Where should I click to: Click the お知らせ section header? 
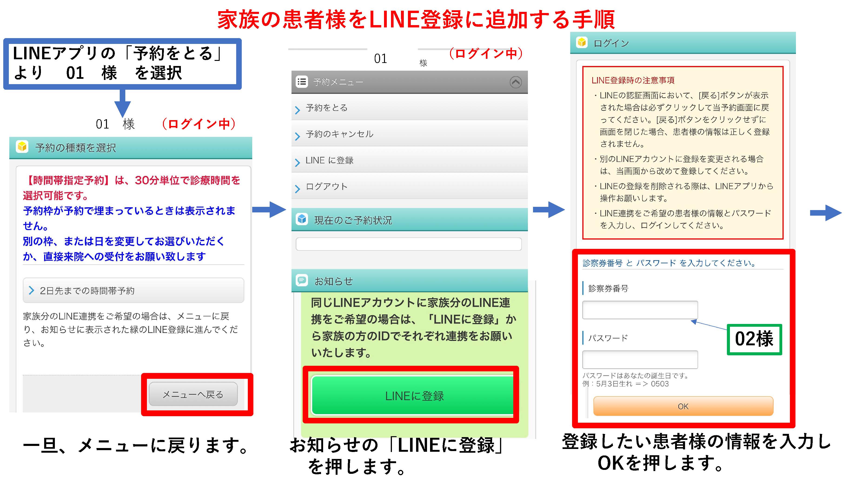(409, 280)
